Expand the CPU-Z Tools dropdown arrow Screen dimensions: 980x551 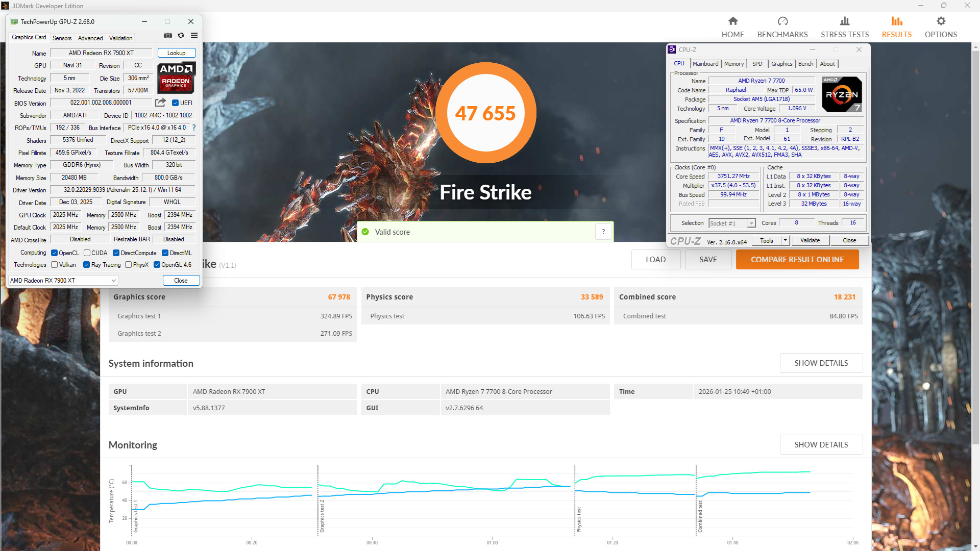(x=785, y=240)
